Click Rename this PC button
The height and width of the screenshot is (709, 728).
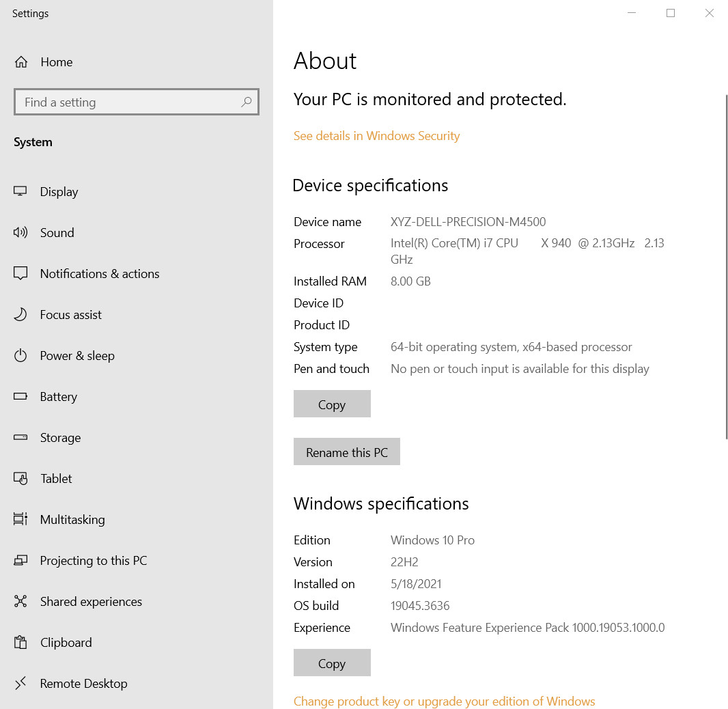347,451
